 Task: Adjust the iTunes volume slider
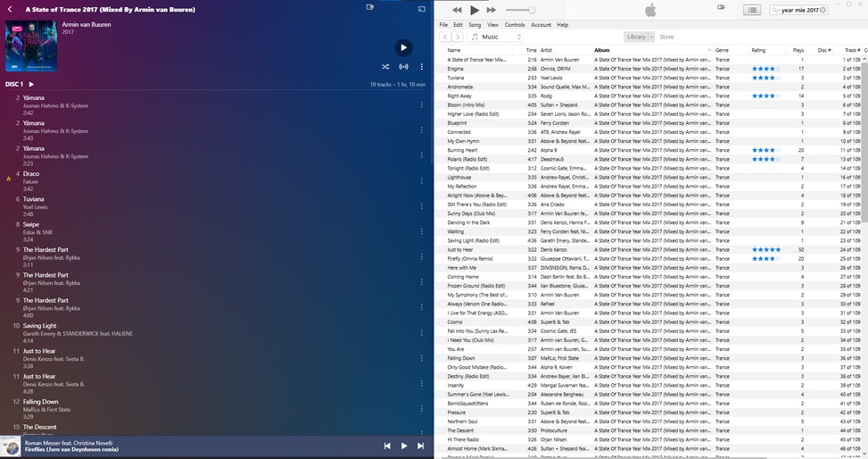[x=520, y=10]
